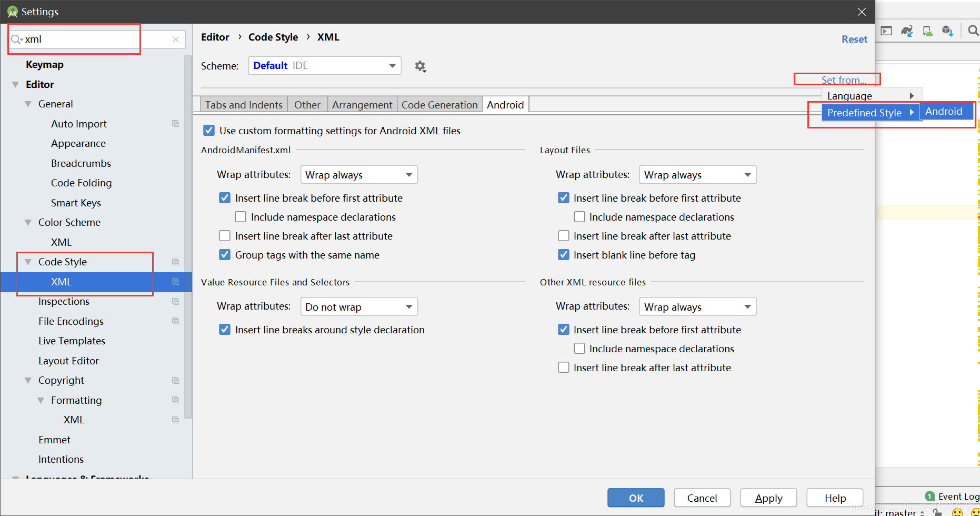
Task: Open search history magnifier dropdown
Action: point(17,39)
